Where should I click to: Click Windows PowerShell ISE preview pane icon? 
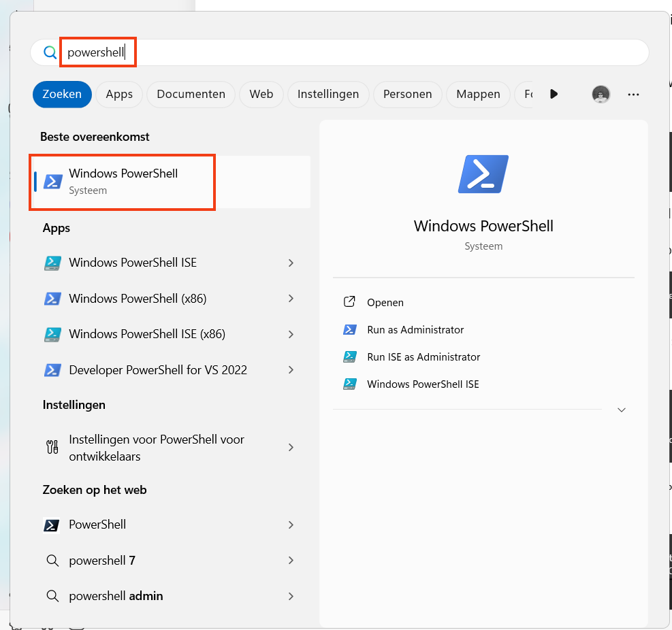(x=350, y=384)
